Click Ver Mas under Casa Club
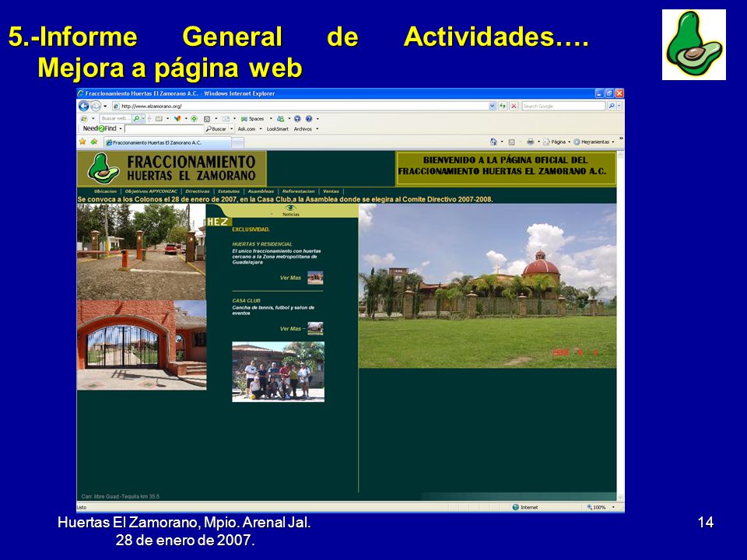The height and width of the screenshot is (560, 747). coord(290,328)
